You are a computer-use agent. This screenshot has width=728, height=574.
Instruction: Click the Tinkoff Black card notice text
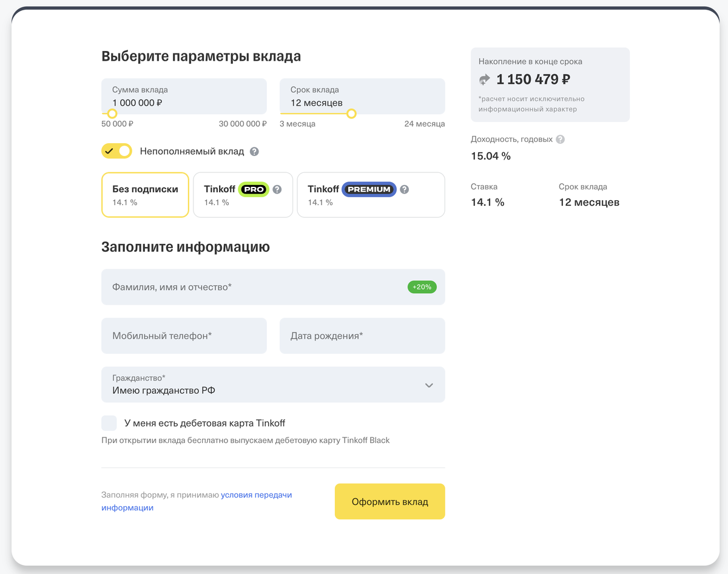(x=246, y=440)
